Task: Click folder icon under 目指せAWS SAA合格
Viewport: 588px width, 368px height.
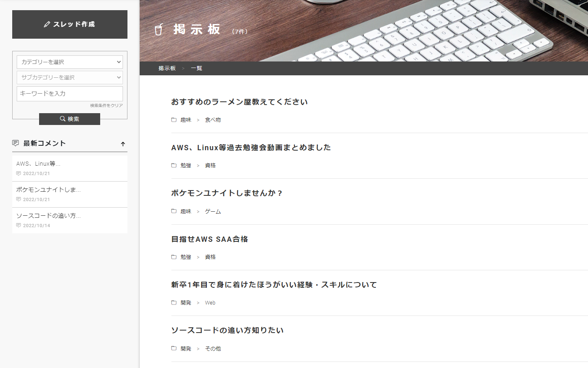Action: coord(174,257)
